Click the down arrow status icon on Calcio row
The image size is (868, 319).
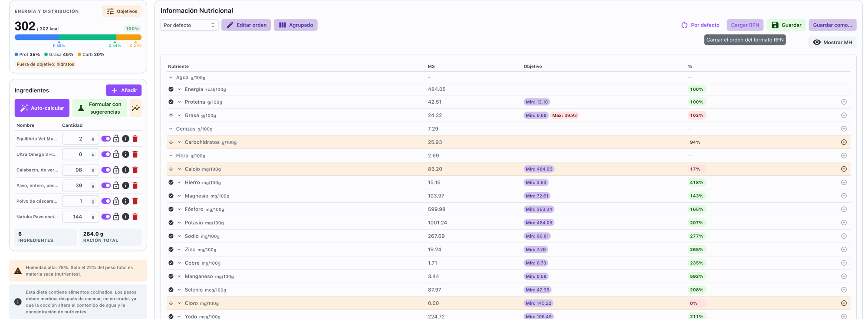click(x=171, y=169)
